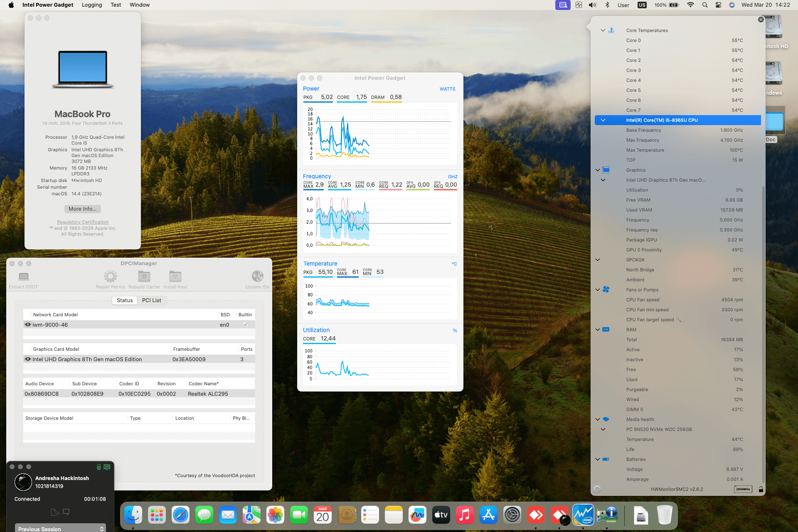The image size is (798, 532).
Task: Open the Window menu
Action: click(x=140, y=5)
